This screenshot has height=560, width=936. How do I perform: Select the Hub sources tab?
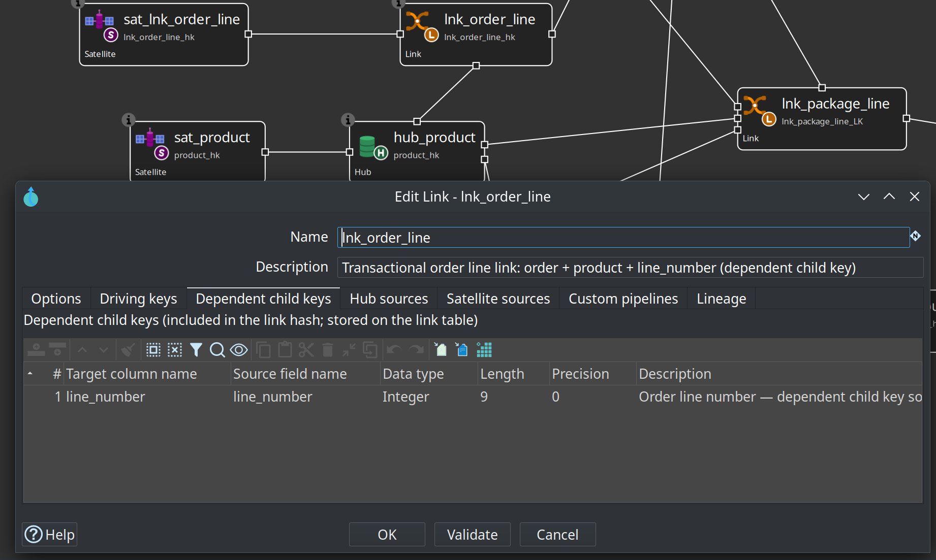(x=389, y=299)
